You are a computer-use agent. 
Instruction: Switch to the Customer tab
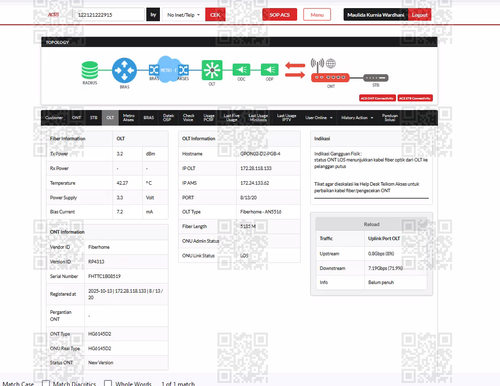click(54, 118)
